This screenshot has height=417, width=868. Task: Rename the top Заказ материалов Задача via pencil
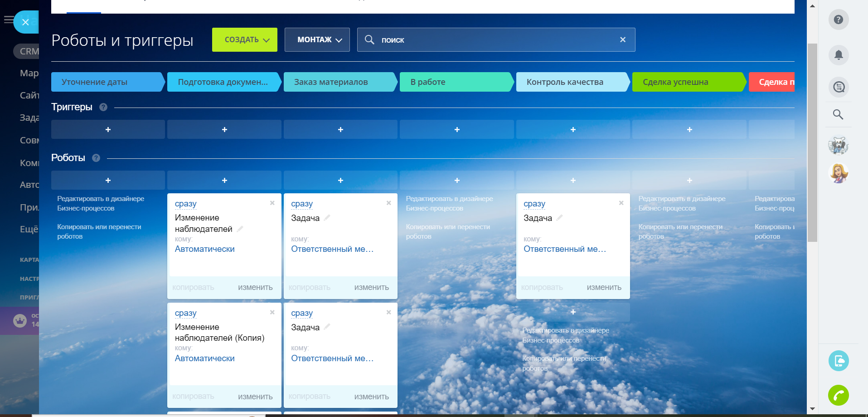327,218
